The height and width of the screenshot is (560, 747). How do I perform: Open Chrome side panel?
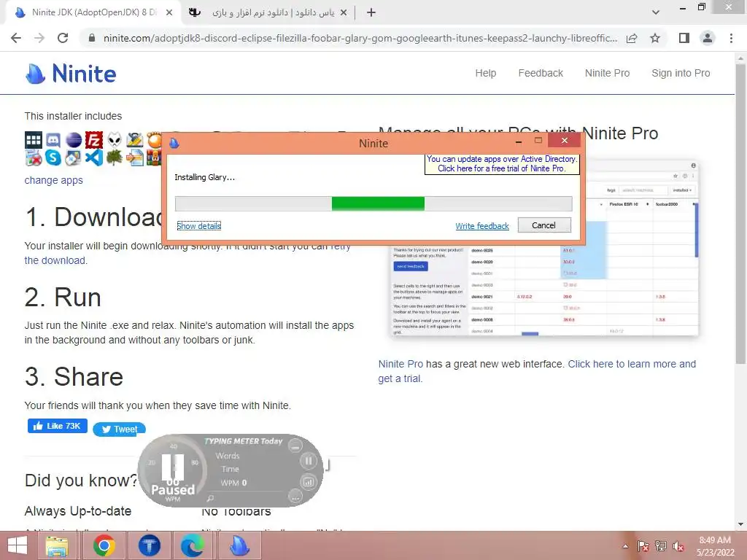pos(684,38)
